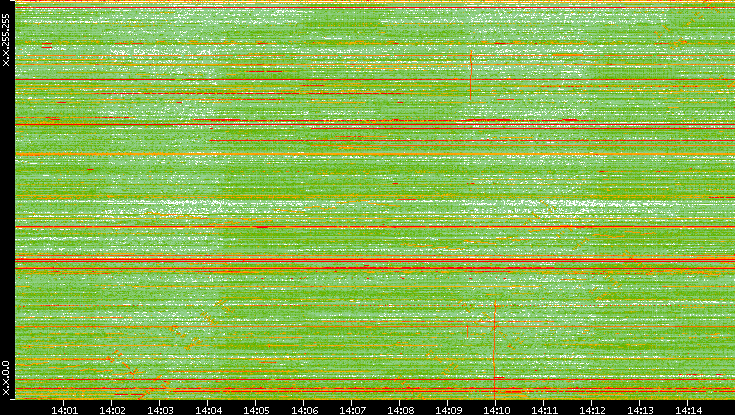Click the 14:02 time axis label
This screenshot has width=735, height=415.
[x=112, y=411]
